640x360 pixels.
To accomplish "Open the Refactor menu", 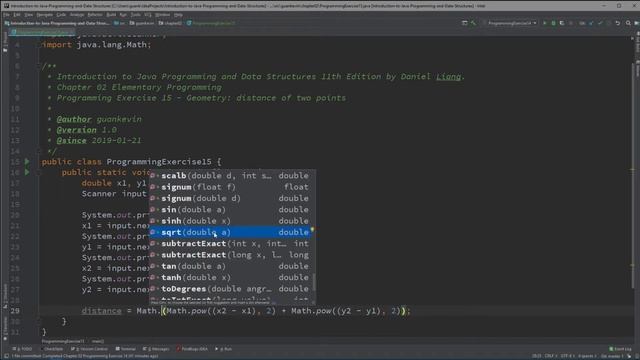I will click(x=95, y=15).
